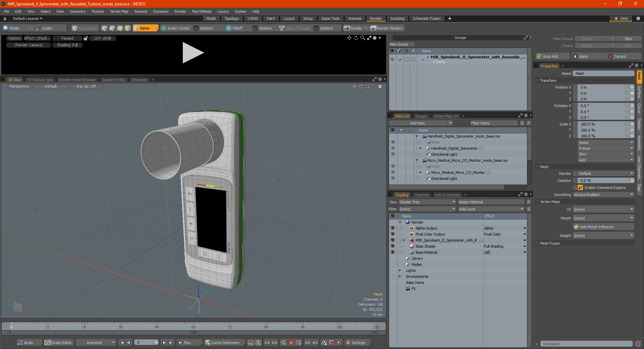Open the Smoothing Always Enabled dropdown
Image resolution: width=644 pixels, height=349 pixels.
603,195
